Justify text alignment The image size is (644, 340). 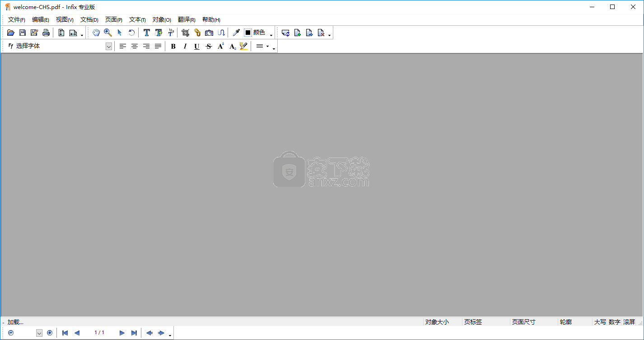[x=158, y=46]
